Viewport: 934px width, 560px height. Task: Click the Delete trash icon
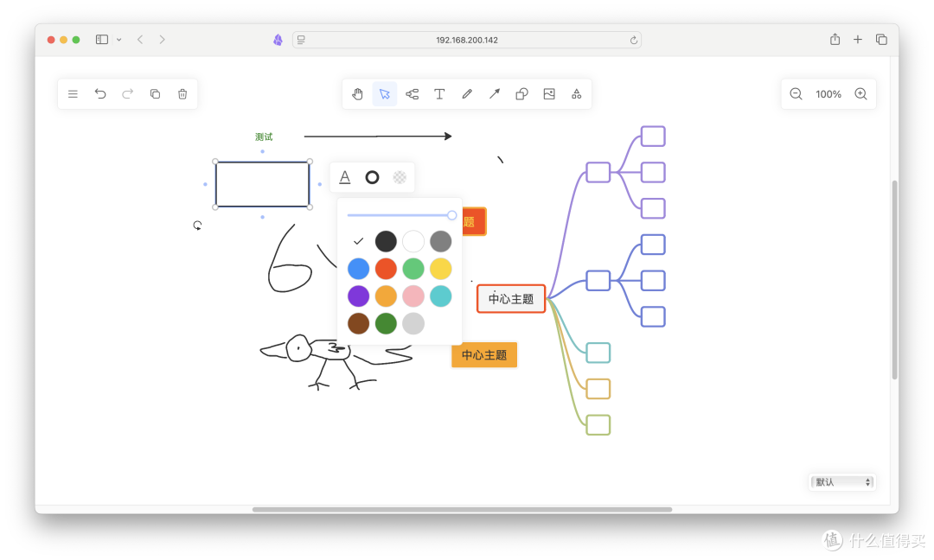[182, 93]
